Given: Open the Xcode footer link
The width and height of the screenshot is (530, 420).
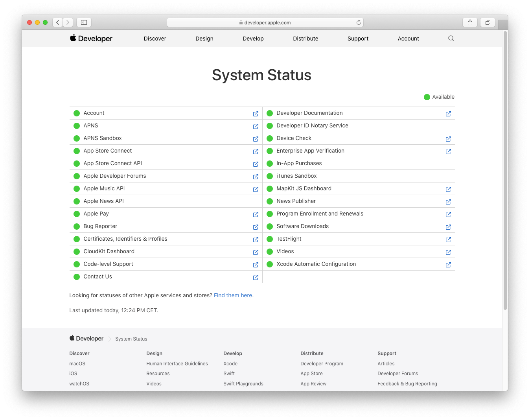Looking at the screenshot, I should click(x=230, y=364).
